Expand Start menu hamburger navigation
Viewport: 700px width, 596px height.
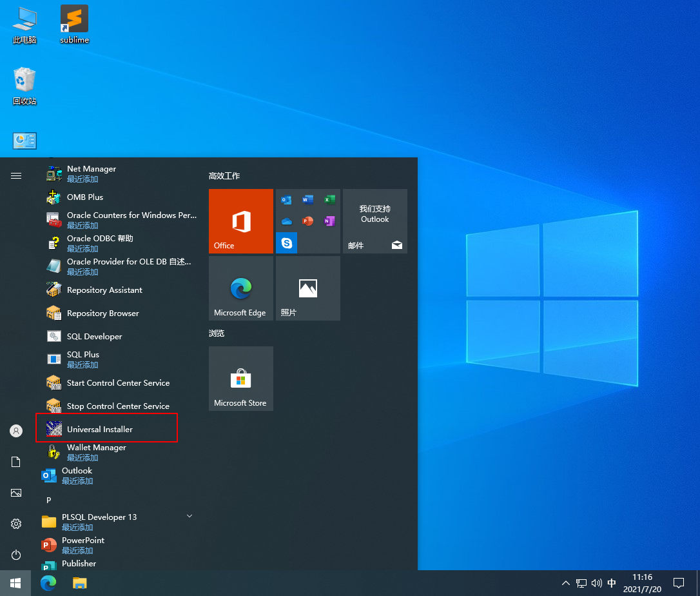click(x=16, y=175)
